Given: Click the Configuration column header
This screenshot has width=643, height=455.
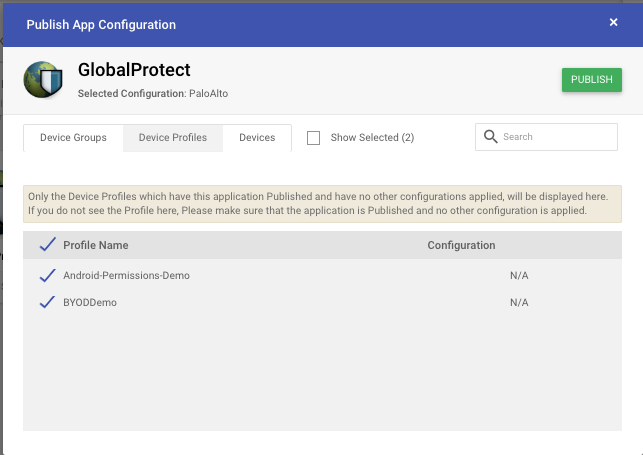Looking at the screenshot, I should coord(461,245).
